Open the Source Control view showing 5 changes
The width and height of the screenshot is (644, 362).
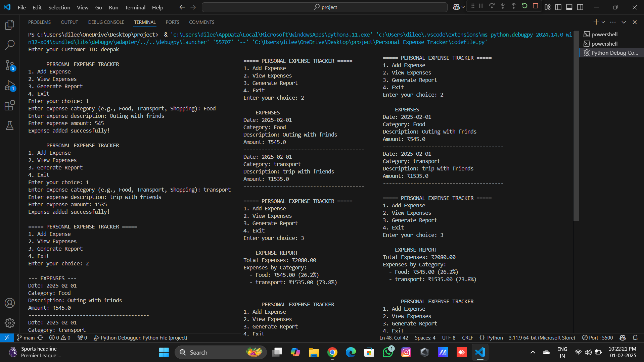tap(10, 66)
